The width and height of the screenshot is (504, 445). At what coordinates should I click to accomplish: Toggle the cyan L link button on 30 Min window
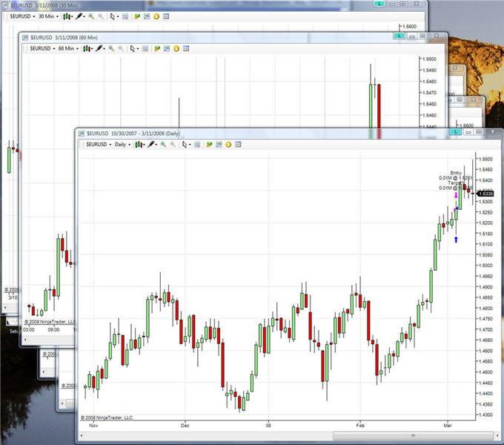tap(379, 4)
